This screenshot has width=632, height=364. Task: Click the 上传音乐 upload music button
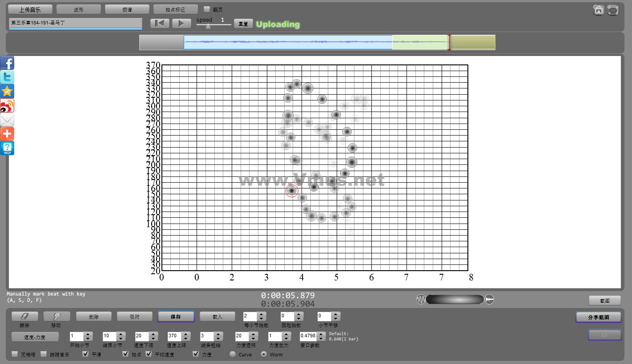30,9
